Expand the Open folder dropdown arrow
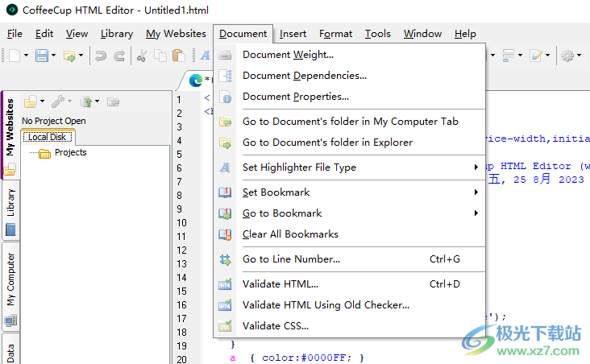590x364 pixels. (x=81, y=56)
